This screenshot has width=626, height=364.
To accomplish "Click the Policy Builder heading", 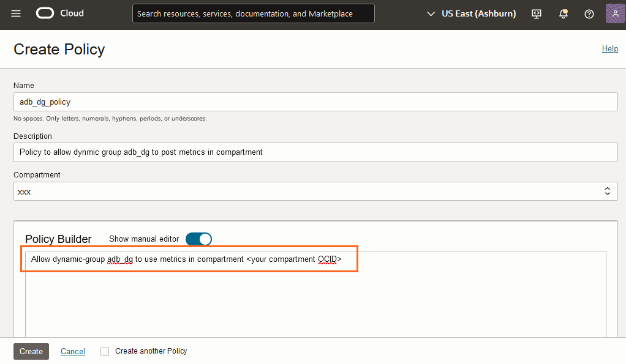I will [x=58, y=239].
